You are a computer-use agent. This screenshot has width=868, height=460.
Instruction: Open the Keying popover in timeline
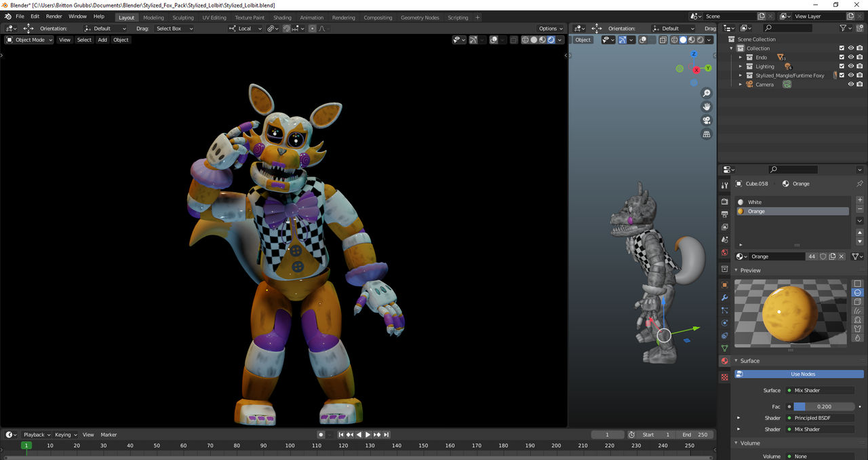pos(66,434)
